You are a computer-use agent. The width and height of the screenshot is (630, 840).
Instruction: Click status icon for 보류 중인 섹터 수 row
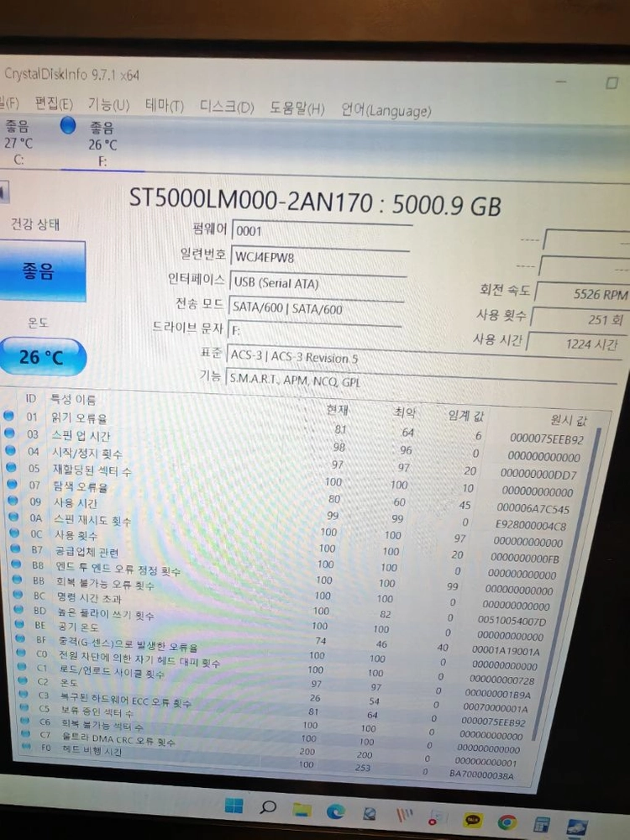(x=24, y=707)
